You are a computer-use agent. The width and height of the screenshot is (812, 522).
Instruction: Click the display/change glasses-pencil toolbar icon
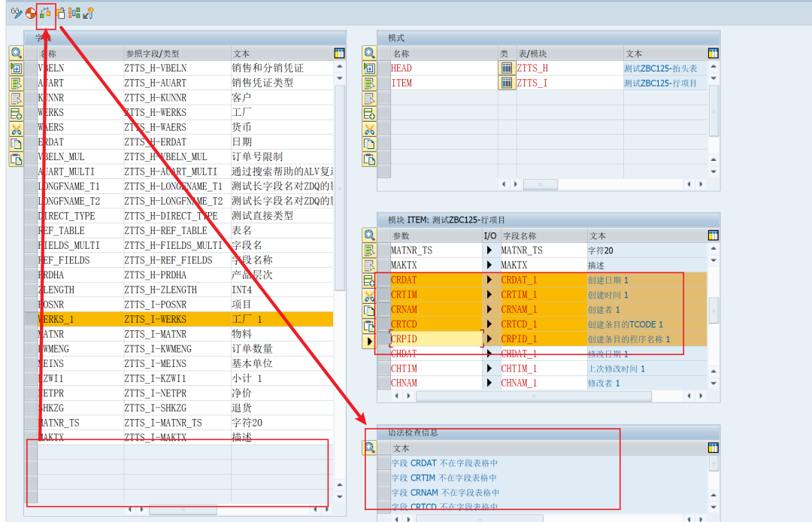17,13
